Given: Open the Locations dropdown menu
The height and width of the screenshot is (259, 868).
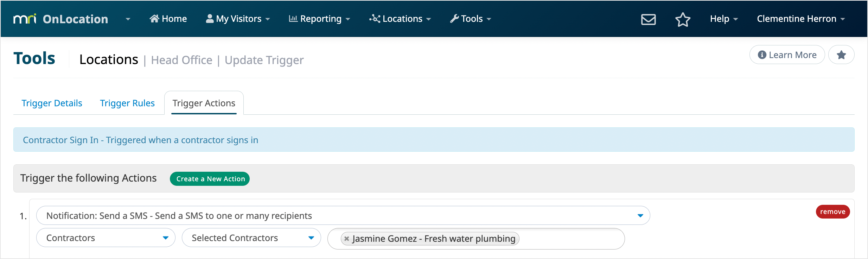Looking at the screenshot, I should click(x=400, y=19).
